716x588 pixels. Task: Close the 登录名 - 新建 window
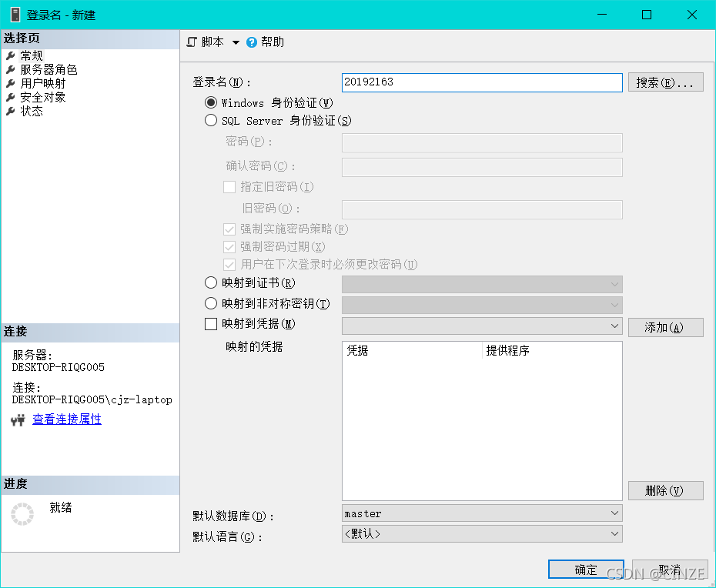click(x=692, y=15)
